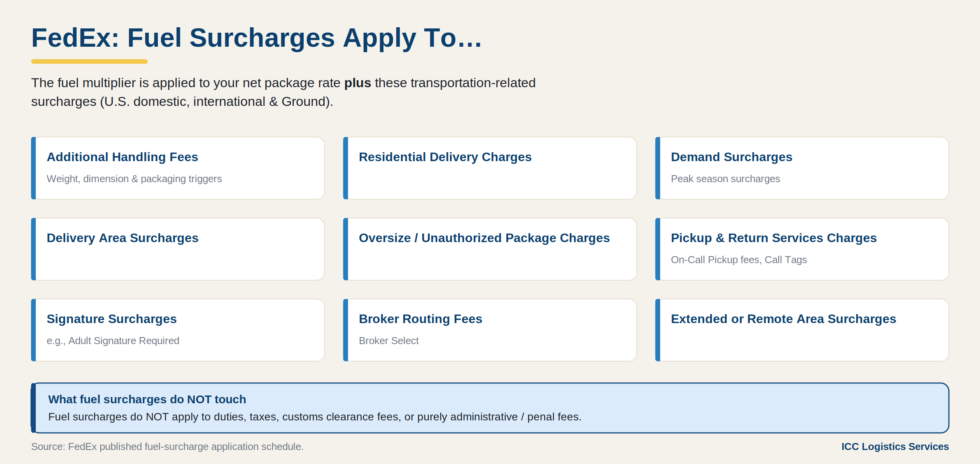Click 'On-Call Pickup fees, Call Tags' text
Screen dimensions: 980x464
coord(738,260)
